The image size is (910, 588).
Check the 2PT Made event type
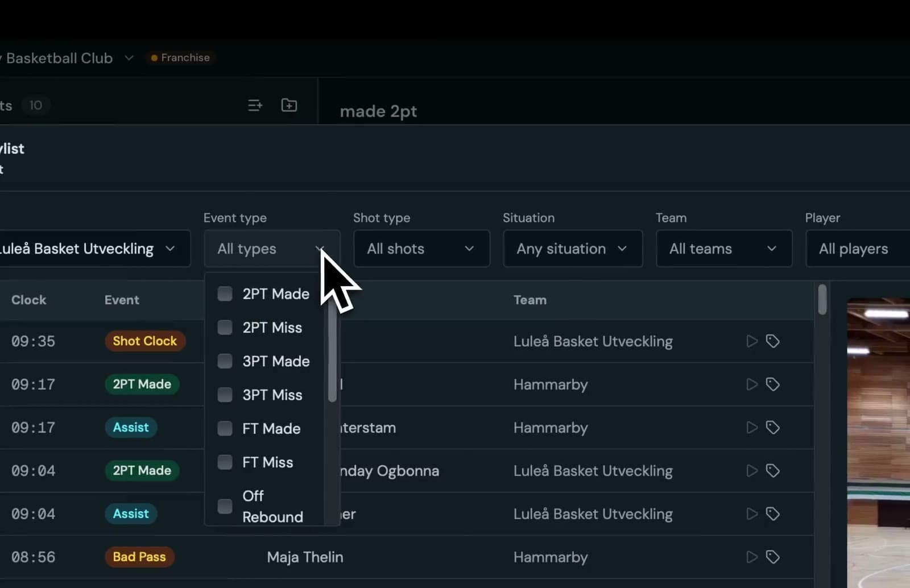(225, 294)
